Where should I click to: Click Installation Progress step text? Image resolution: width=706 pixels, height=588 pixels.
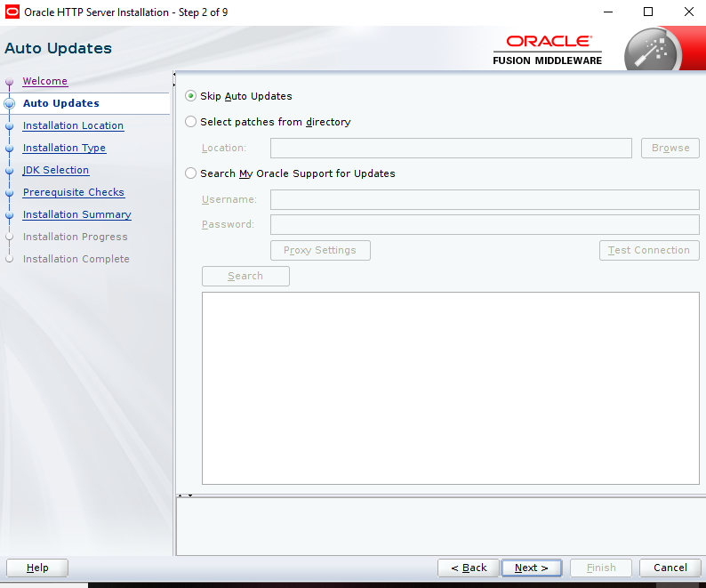point(76,237)
